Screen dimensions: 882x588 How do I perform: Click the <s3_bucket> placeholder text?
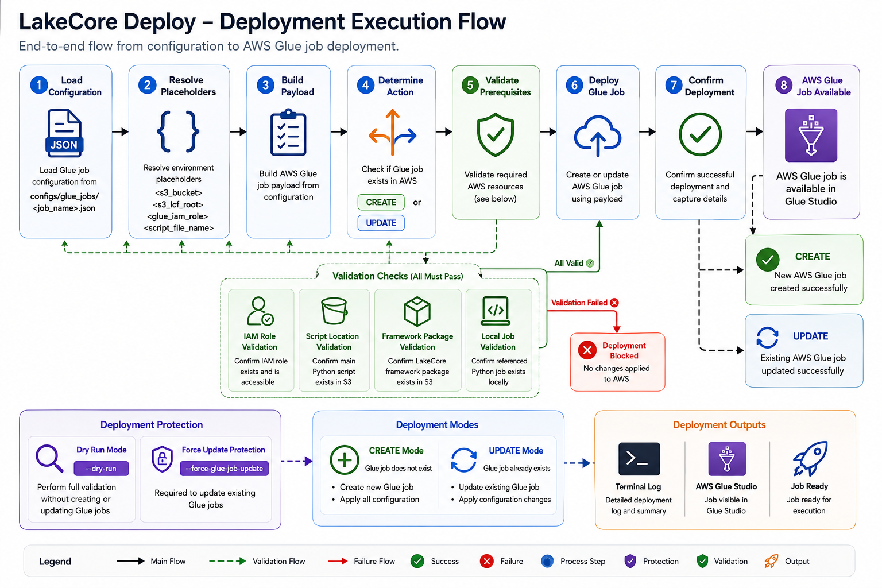coord(179,192)
